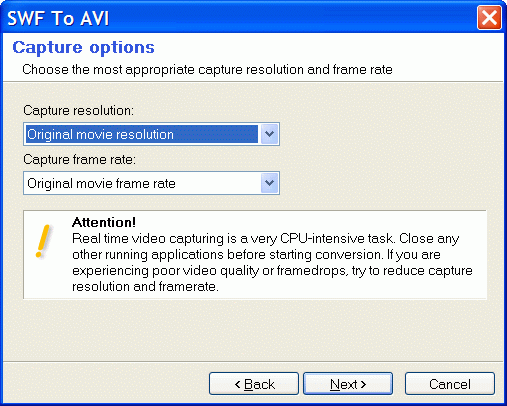Open the Original movie frame rate combo box
This screenshot has width=507, height=406.
[x=151, y=183]
